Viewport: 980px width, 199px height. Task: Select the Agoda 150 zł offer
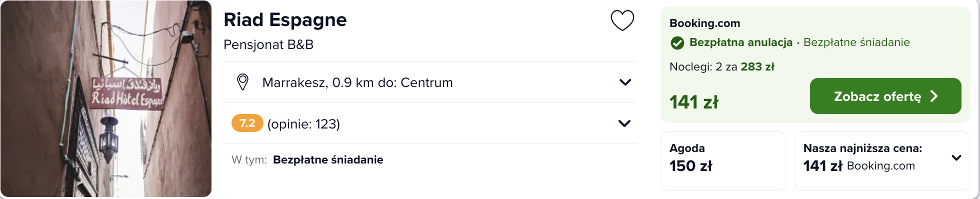(x=723, y=160)
